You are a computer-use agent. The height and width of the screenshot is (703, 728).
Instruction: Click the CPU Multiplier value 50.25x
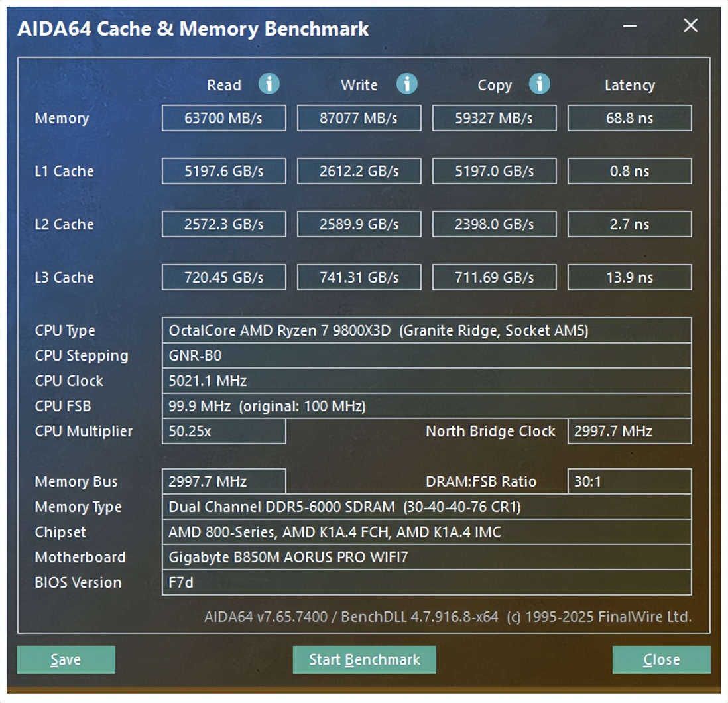224,431
